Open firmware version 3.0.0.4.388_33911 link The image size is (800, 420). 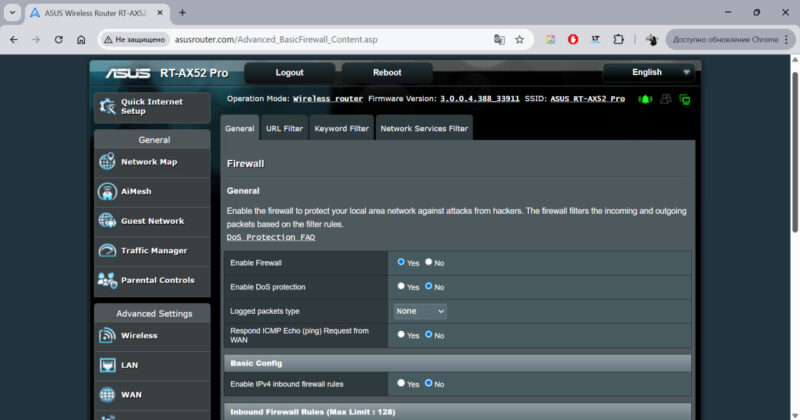coord(480,98)
